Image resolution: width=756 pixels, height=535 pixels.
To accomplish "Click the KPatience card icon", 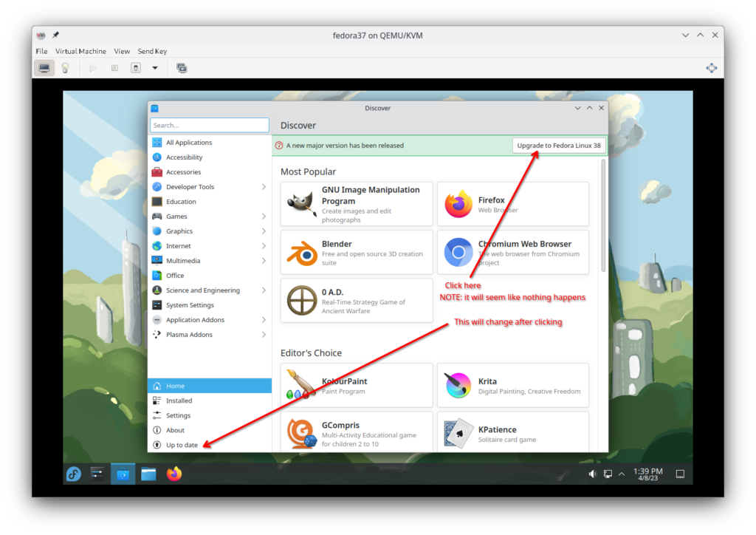I will pyautogui.click(x=458, y=433).
